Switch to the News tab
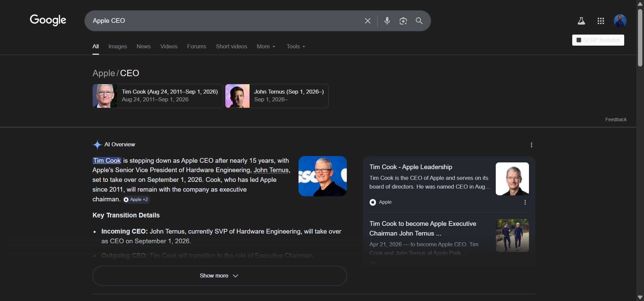644x301 pixels. [144, 47]
